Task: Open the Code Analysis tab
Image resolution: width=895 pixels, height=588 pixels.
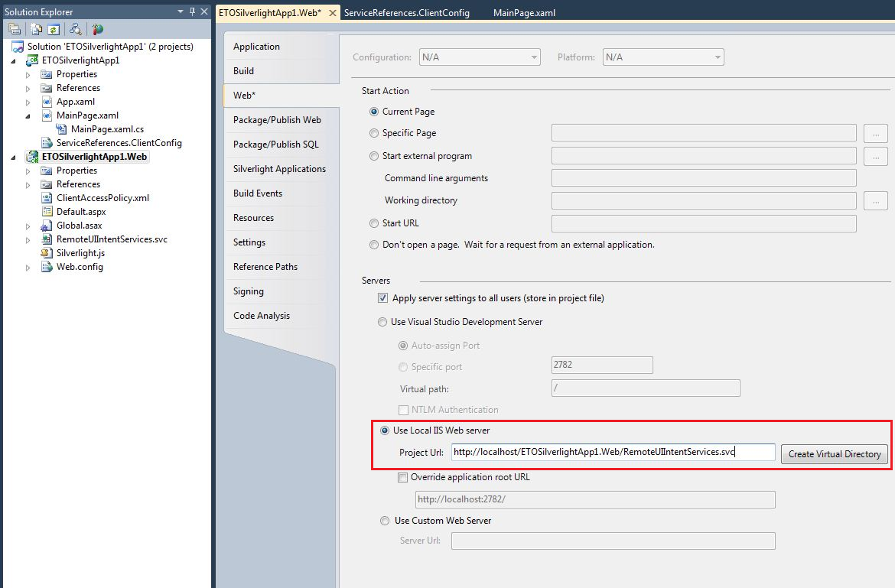Action: click(x=262, y=316)
